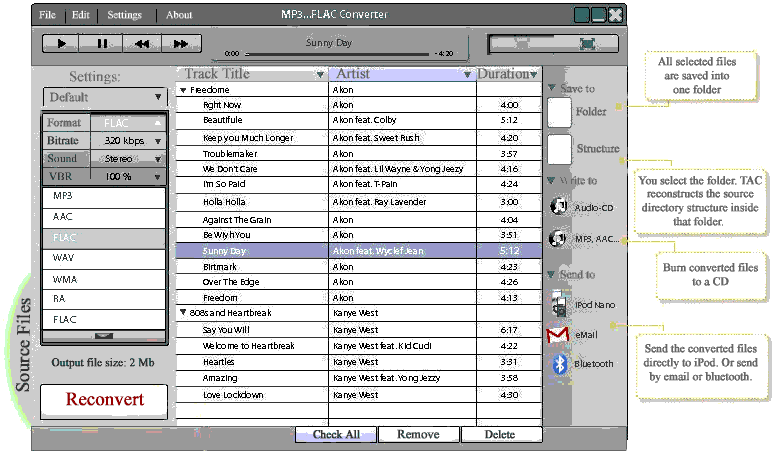Click the Bluetooth icon
This screenshot has height=460, width=776.
(x=559, y=364)
